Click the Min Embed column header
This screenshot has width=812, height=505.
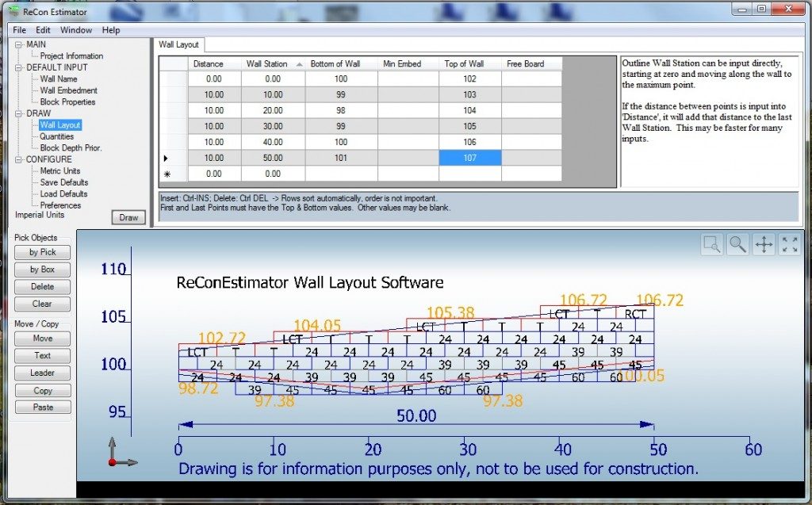click(408, 63)
